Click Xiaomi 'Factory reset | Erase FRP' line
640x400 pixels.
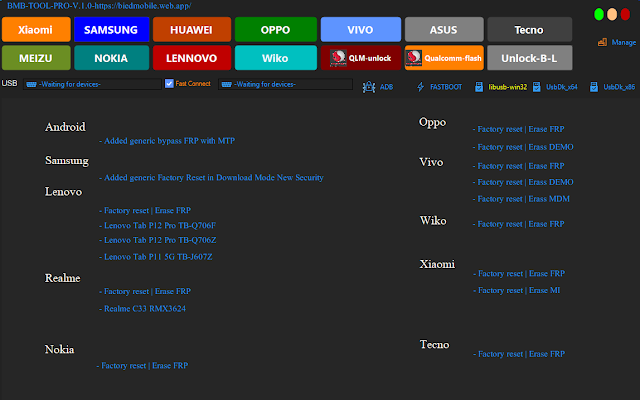tap(519, 273)
